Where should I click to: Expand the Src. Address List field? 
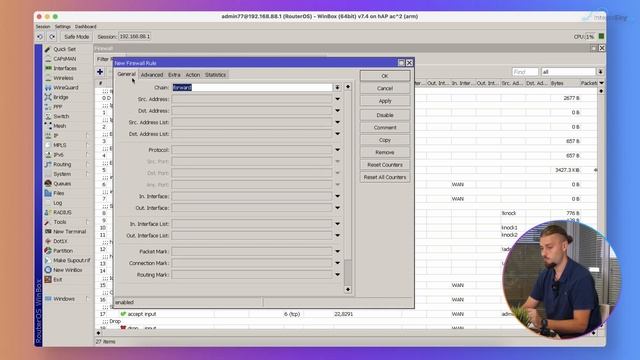click(338, 122)
